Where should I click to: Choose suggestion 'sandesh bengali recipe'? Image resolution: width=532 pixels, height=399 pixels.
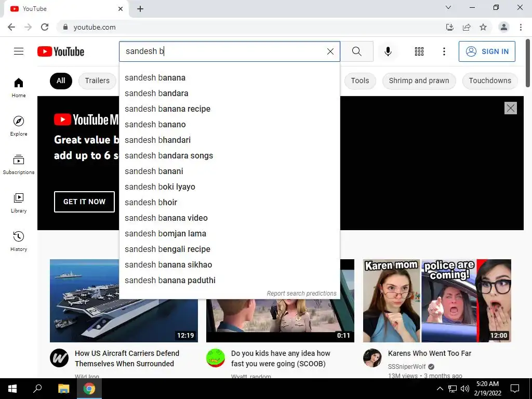click(x=229, y=249)
